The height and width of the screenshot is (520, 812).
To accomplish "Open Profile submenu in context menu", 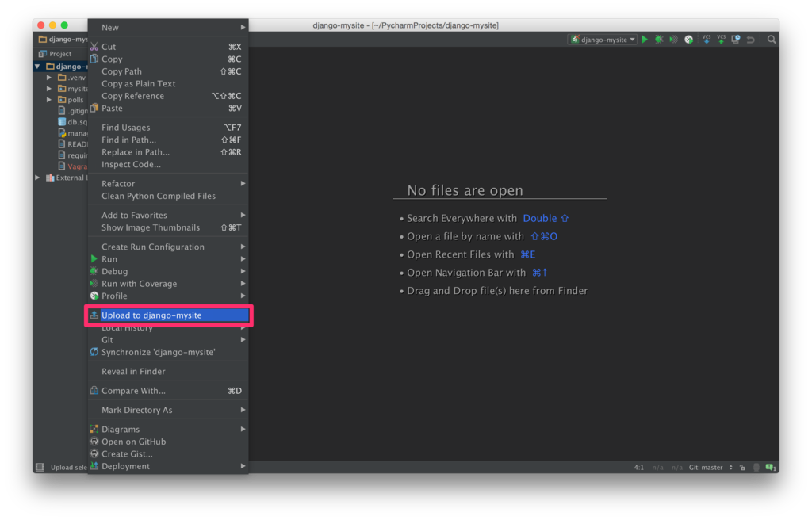I will click(168, 296).
